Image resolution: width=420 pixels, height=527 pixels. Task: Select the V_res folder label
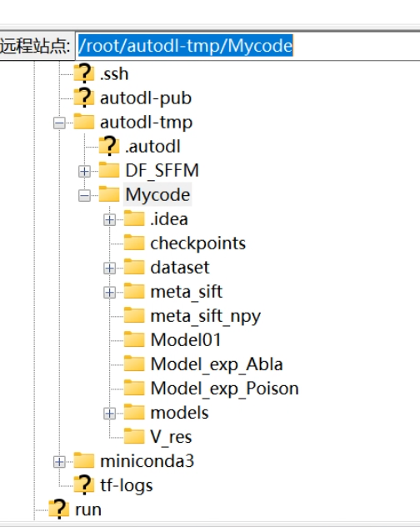[171, 437]
